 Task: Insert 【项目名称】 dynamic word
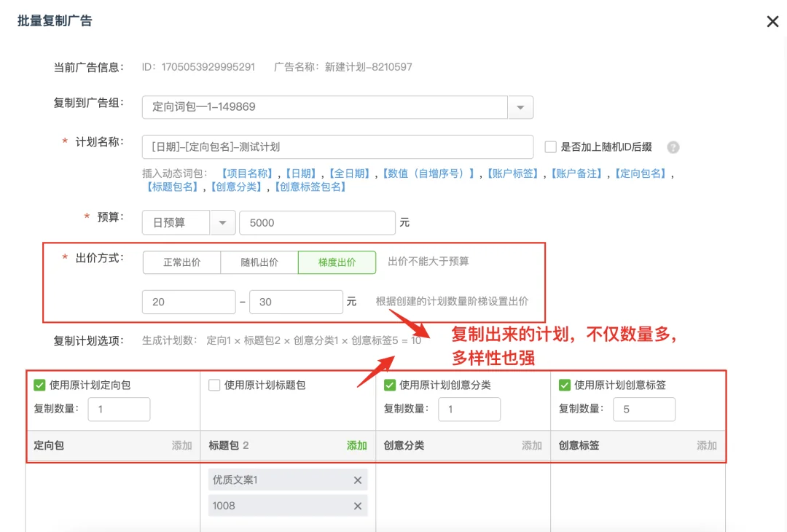tap(247, 173)
